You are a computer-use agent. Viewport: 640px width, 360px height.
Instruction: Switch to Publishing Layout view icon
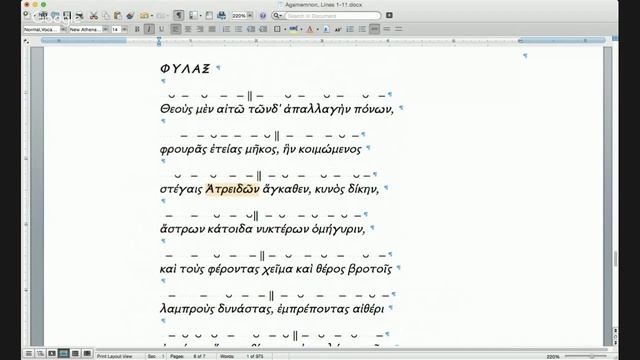[52, 353]
